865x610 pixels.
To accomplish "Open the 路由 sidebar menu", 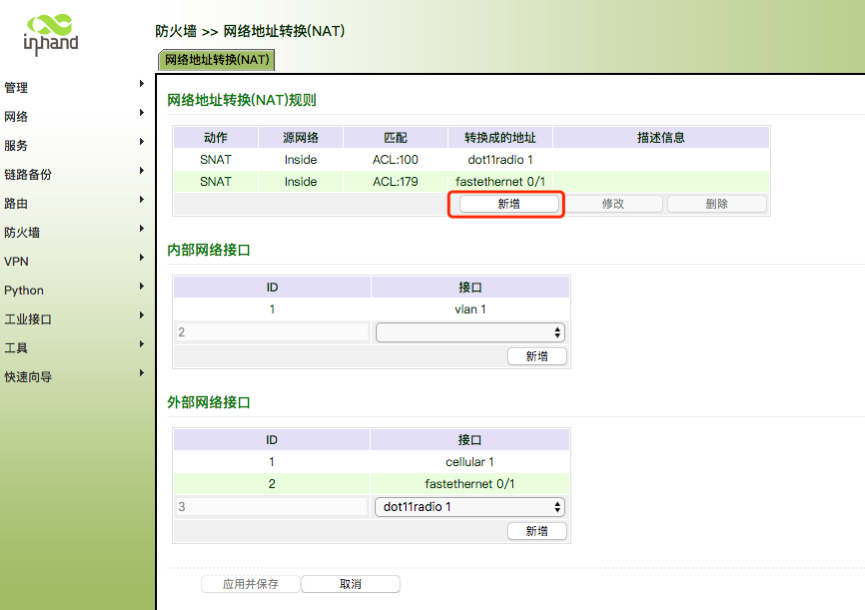I will click(x=17, y=204).
